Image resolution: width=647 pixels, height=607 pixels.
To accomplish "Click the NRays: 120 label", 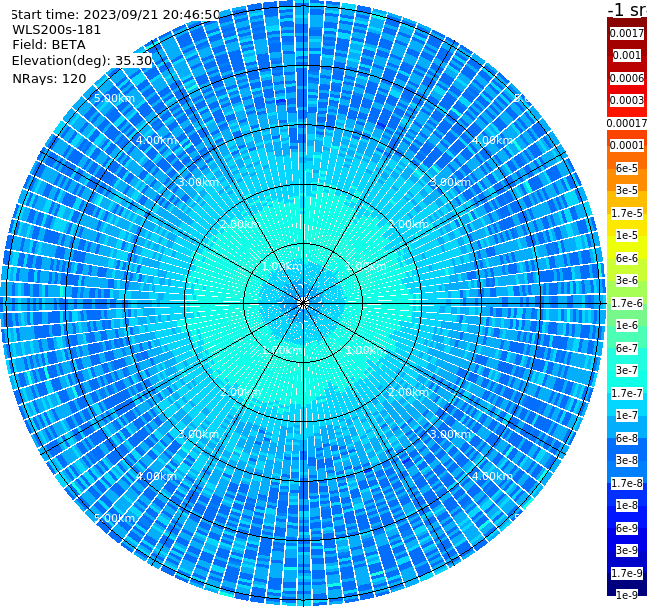I will point(49,78).
